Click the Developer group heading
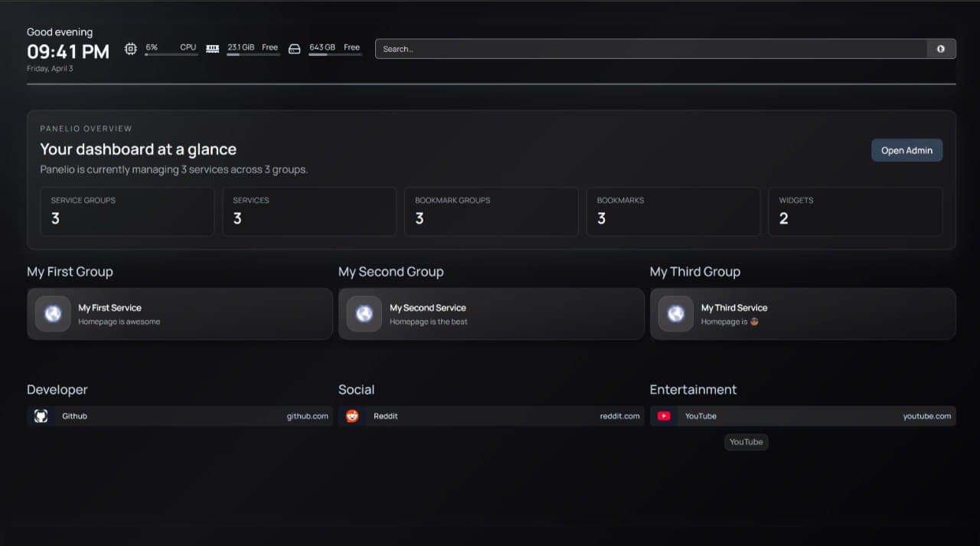The image size is (980, 546). coord(57,389)
